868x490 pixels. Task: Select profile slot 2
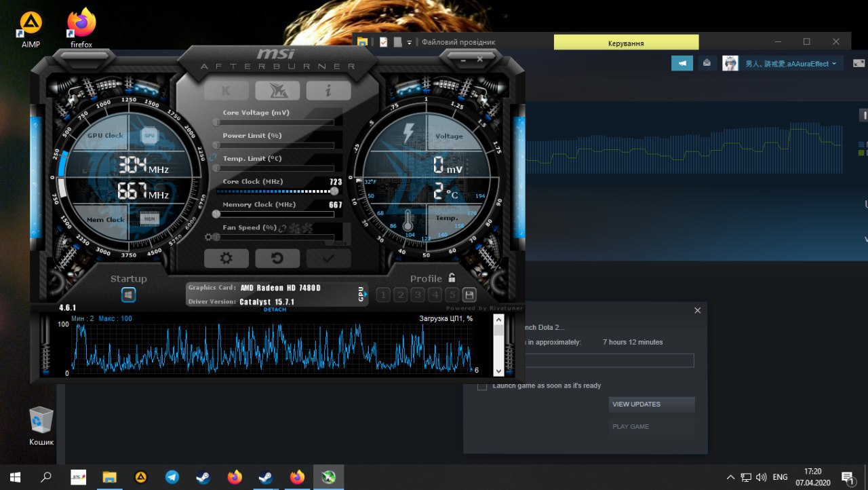[400, 295]
